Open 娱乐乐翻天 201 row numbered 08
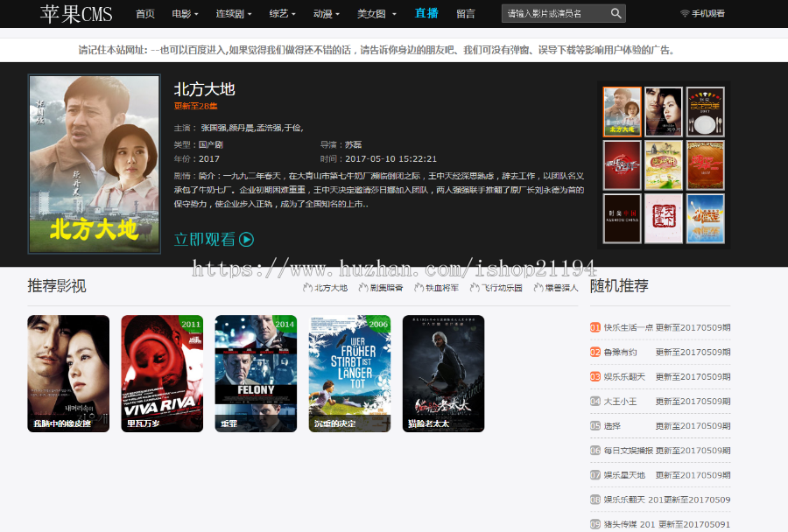The image size is (788, 532). pos(660,500)
